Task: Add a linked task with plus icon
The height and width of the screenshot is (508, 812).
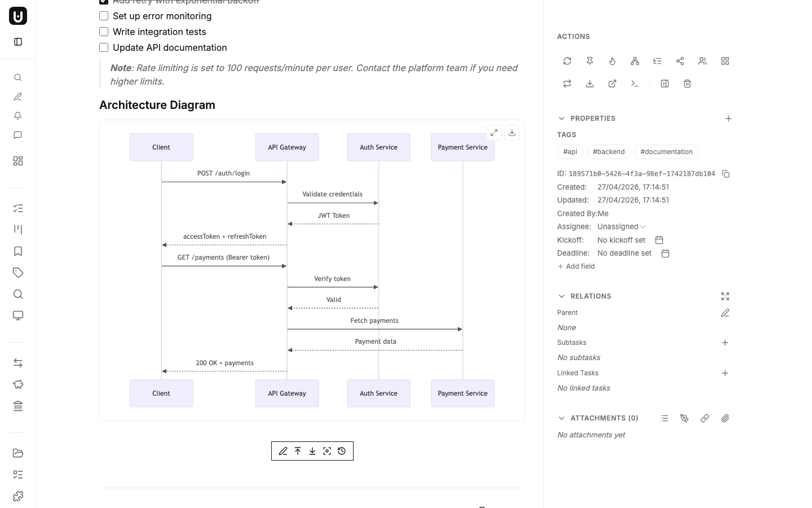Action: click(725, 373)
